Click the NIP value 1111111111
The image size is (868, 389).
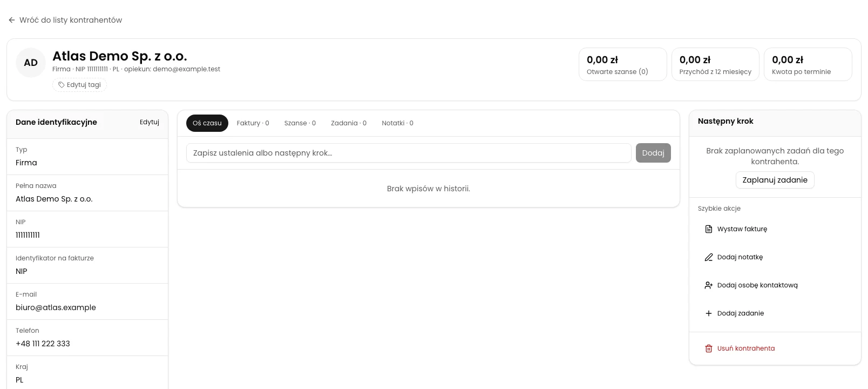tap(28, 235)
